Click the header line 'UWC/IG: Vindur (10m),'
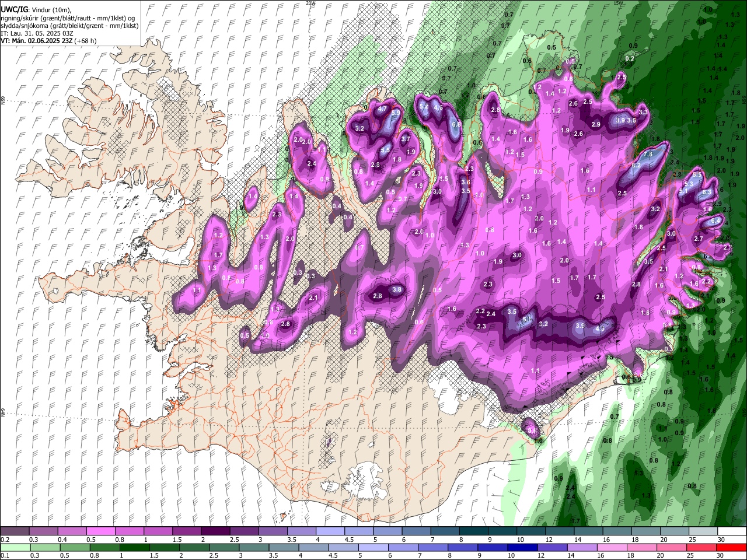747x560 pixels. point(37,9)
